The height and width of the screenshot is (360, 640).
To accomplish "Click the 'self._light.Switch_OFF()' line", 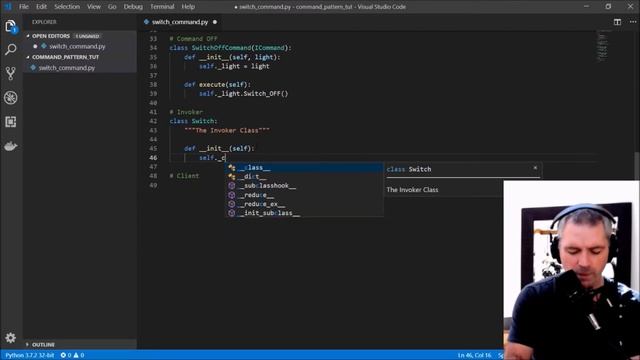I will pos(244,93).
